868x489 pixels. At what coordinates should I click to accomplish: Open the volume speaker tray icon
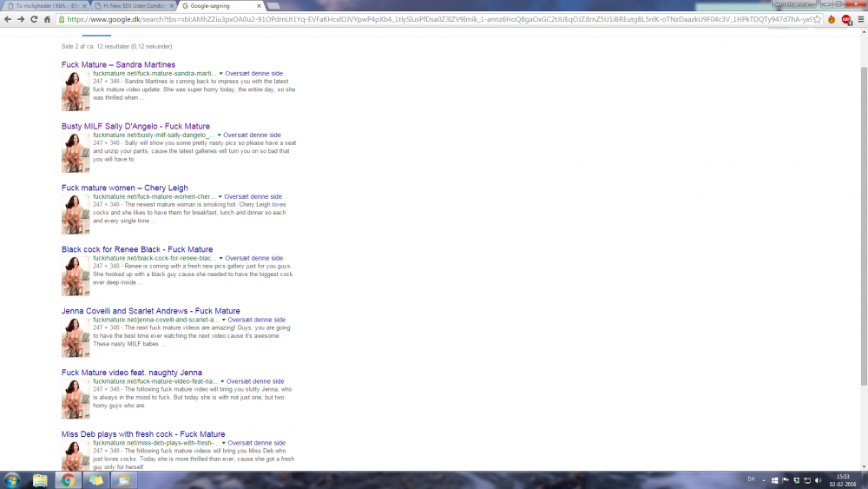(819, 480)
